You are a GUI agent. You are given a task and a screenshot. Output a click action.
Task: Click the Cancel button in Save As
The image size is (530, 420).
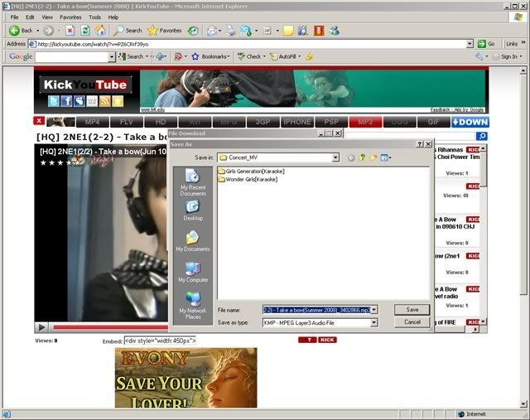[412, 322]
